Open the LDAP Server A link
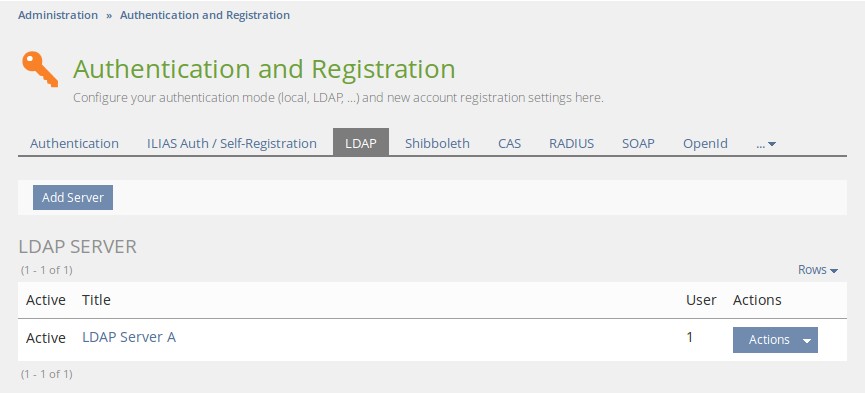Image resolution: width=865 pixels, height=393 pixels. pyautogui.click(x=129, y=337)
